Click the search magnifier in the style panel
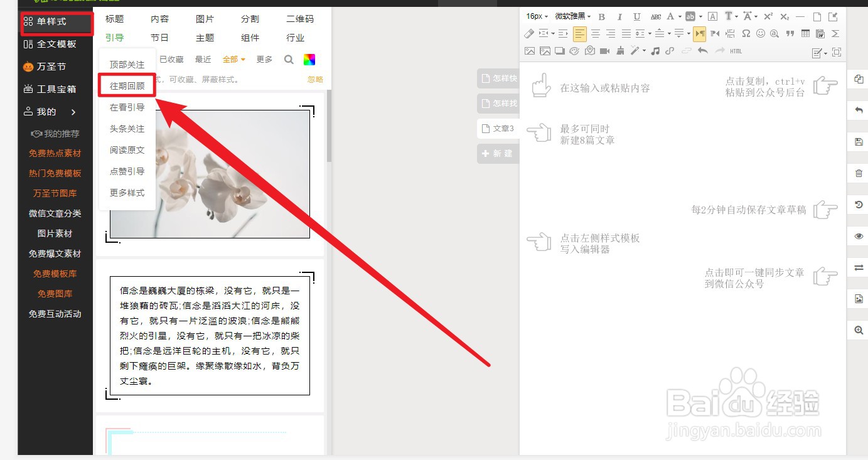The height and width of the screenshot is (460, 868). point(289,60)
